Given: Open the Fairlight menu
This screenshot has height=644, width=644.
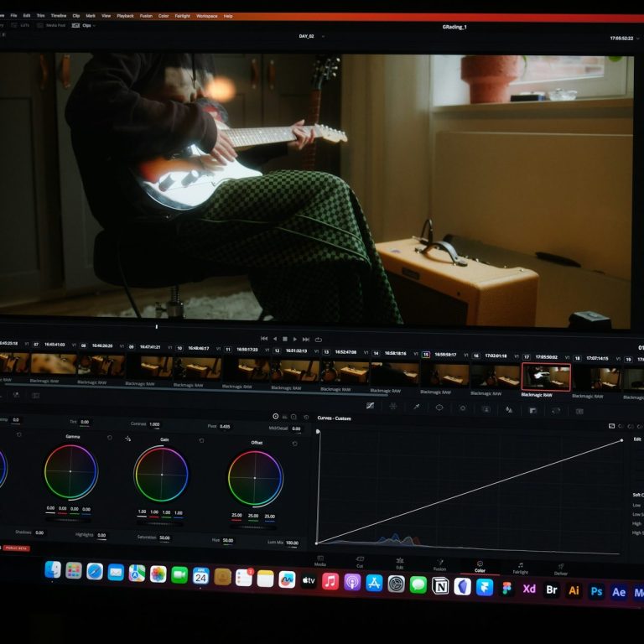Looking at the screenshot, I should pyautogui.click(x=182, y=16).
